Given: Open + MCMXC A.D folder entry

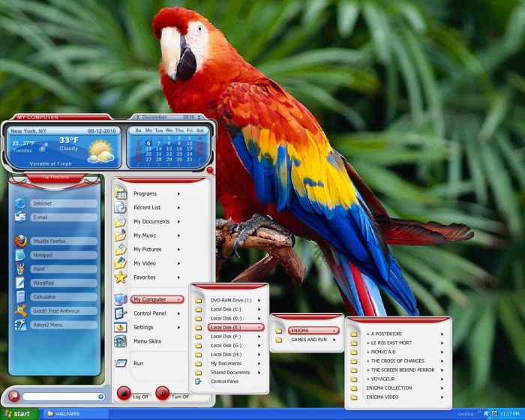Looking at the screenshot, I should [405, 352].
